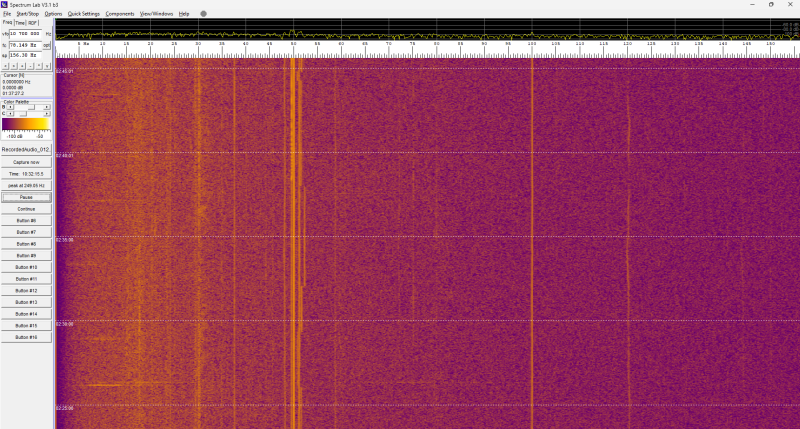Open the Quick Settings menu
The width and height of the screenshot is (800, 429).
(x=84, y=14)
